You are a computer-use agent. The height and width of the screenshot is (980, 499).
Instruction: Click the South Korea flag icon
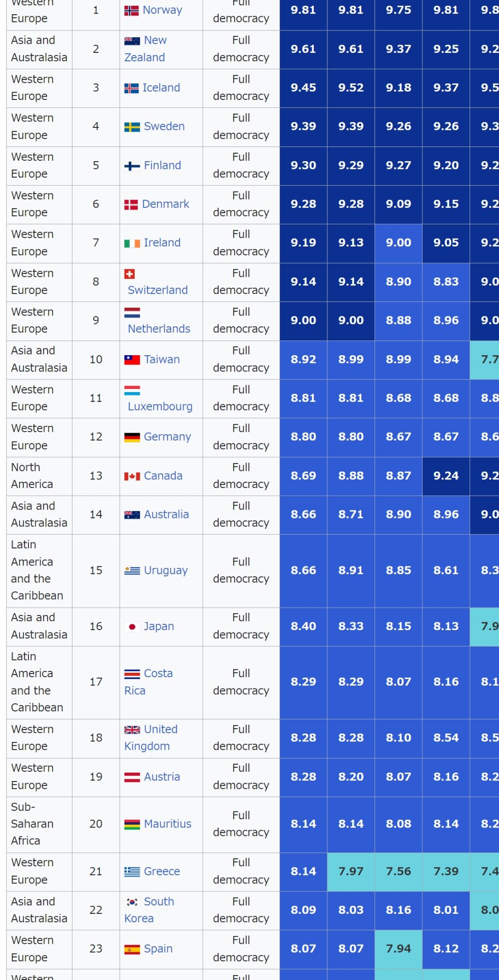click(132, 902)
